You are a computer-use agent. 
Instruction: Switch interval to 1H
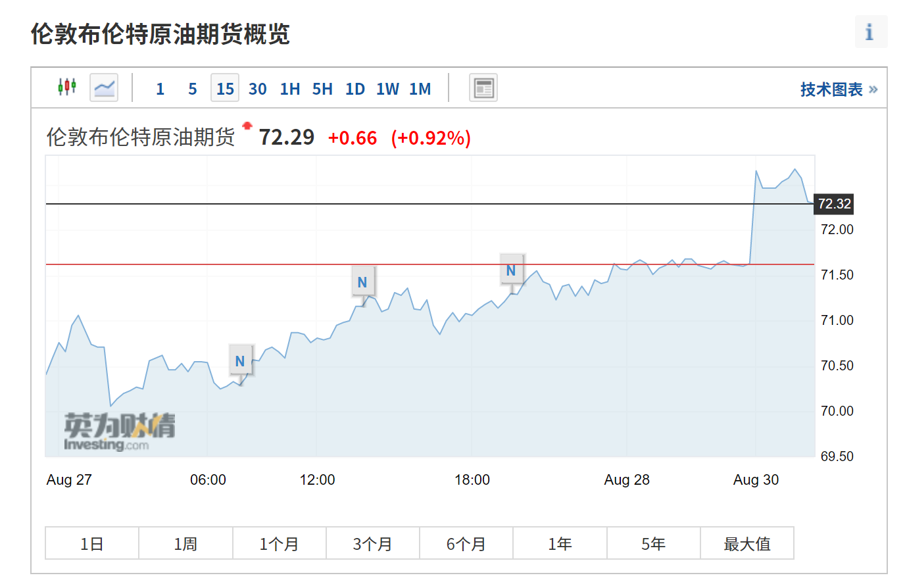click(x=290, y=89)
